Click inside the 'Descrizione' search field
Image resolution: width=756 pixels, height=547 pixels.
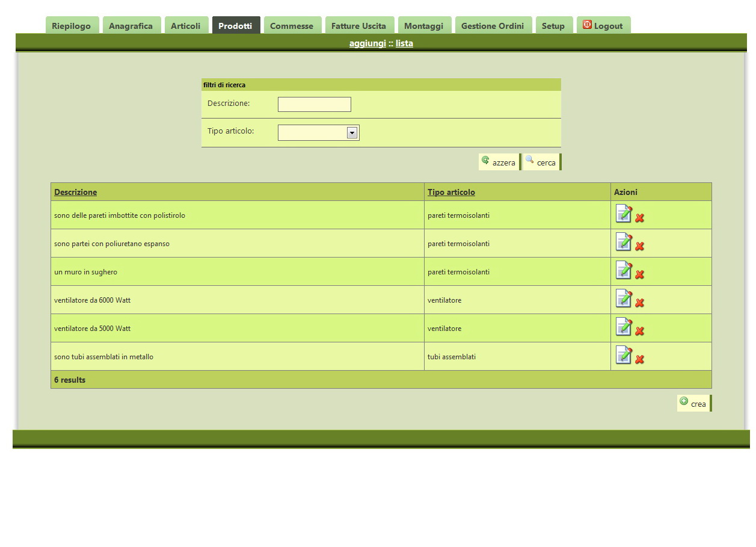click(314, 104)
